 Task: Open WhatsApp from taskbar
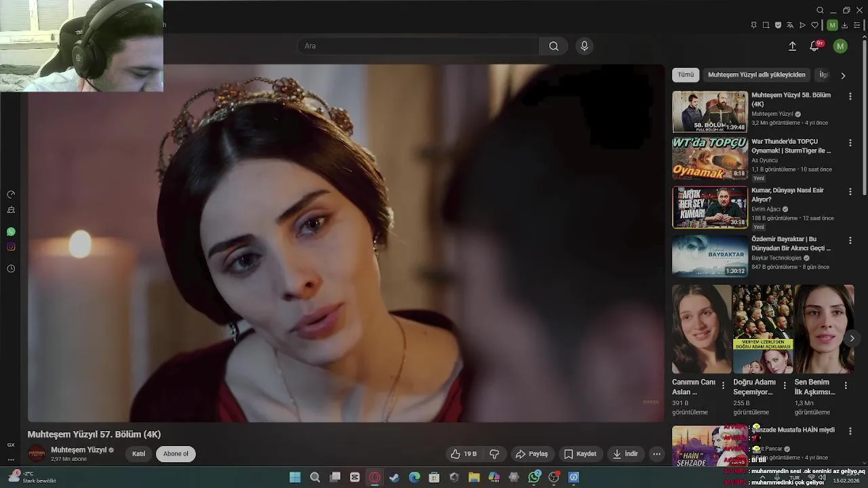point(534,478)
